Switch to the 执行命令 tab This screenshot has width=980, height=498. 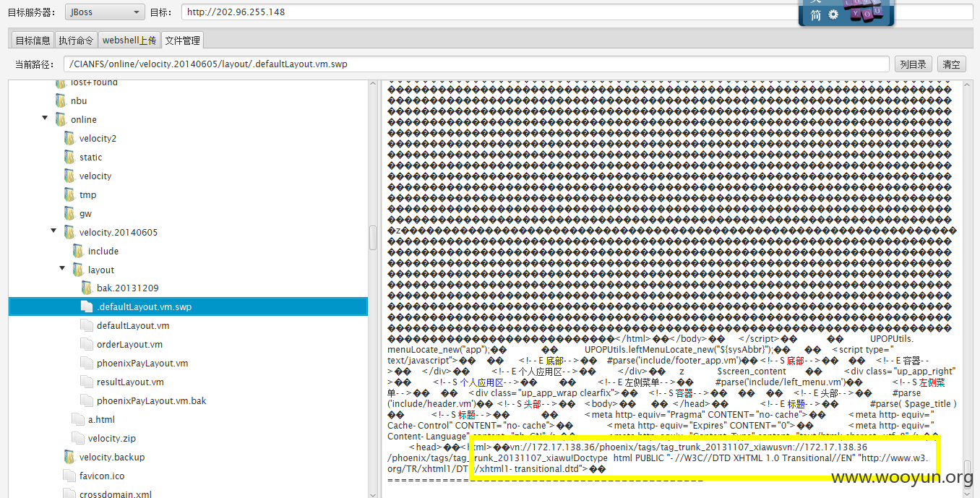pos(77,40)
